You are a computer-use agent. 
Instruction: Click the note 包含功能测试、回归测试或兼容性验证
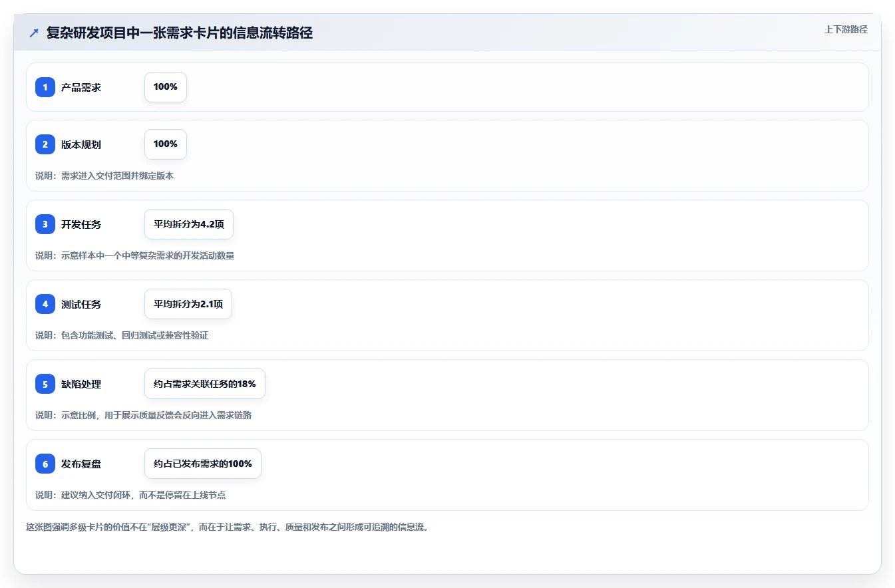[x=122, y=335]
